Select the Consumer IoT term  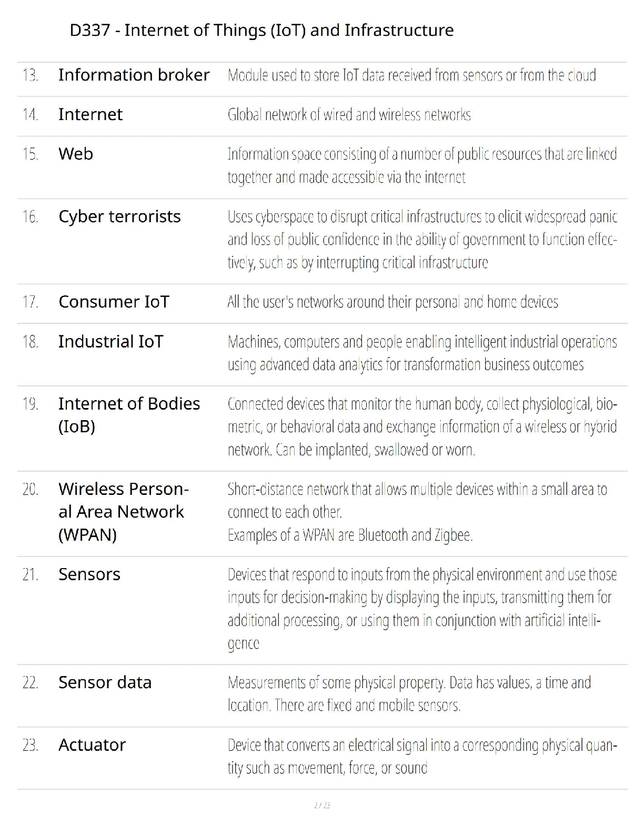pyautogui.click(x=114, y=302)
